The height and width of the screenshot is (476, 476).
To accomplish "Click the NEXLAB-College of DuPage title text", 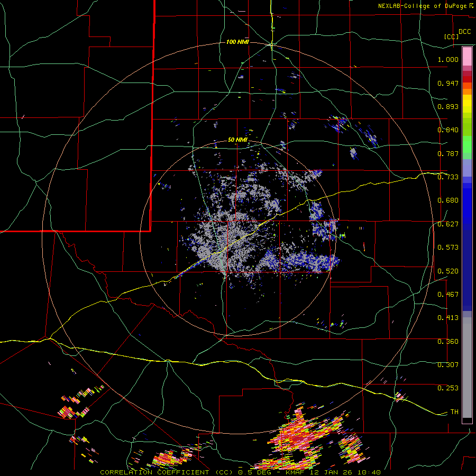I will pos(425,6).
